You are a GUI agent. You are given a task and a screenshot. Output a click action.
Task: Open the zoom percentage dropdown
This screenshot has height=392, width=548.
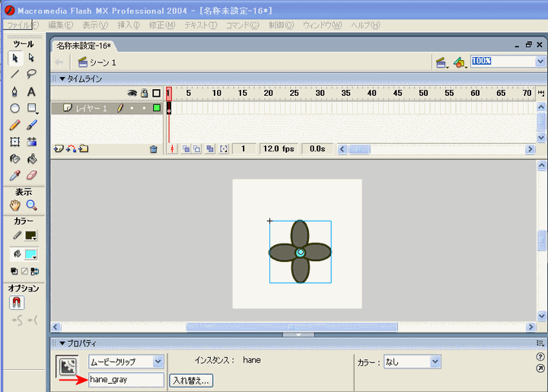coord(540,62)
